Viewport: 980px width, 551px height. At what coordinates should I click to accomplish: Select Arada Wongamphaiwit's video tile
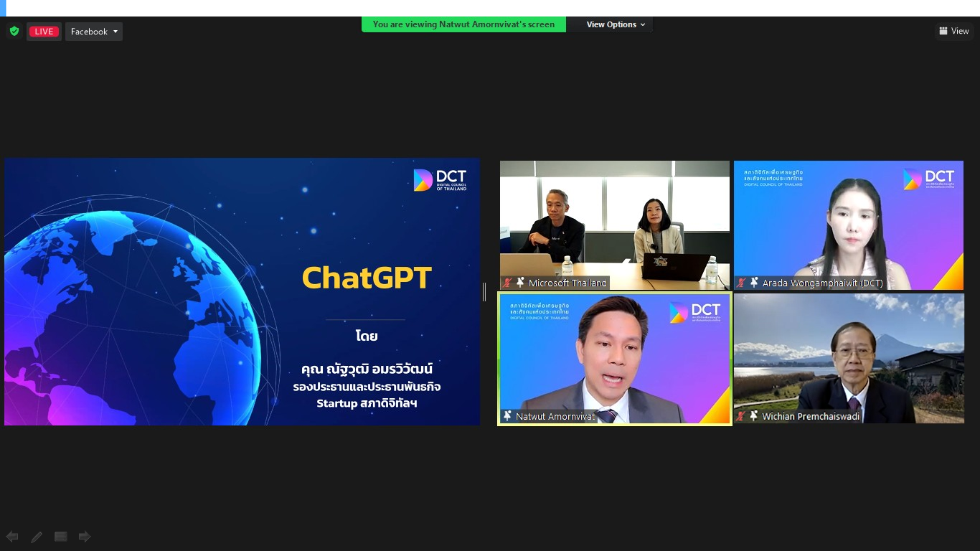coord(849,225)
